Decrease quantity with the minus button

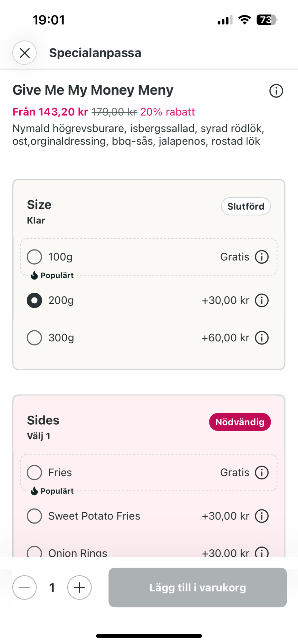click(x=24, y=587)
